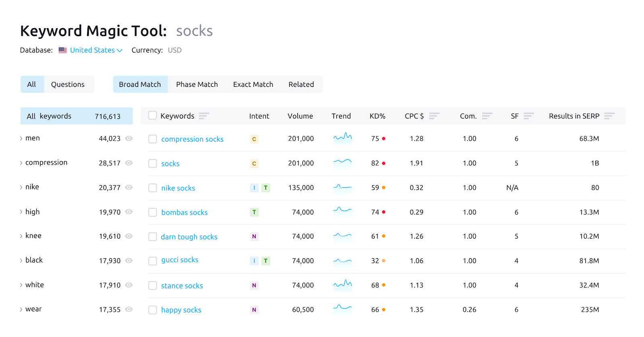Click navigational badge on happy socks
Screen dimensions: 644x337
click(x=254, y=310)
